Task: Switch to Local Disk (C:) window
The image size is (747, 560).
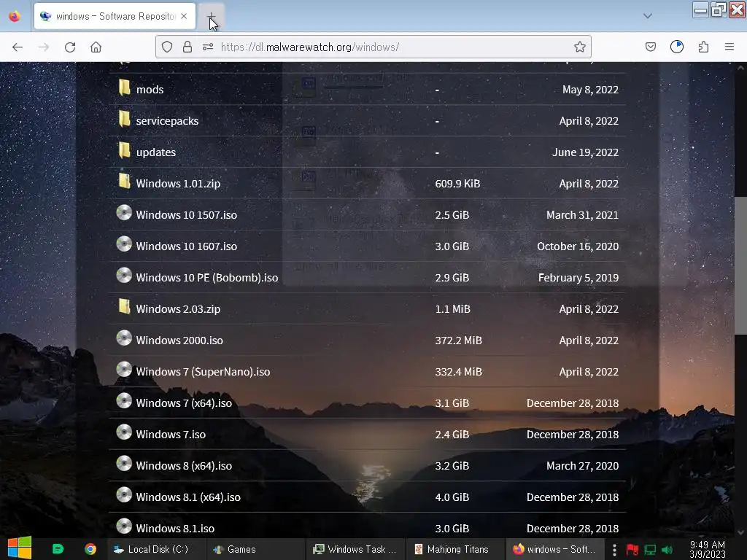Action: point(156,549)
